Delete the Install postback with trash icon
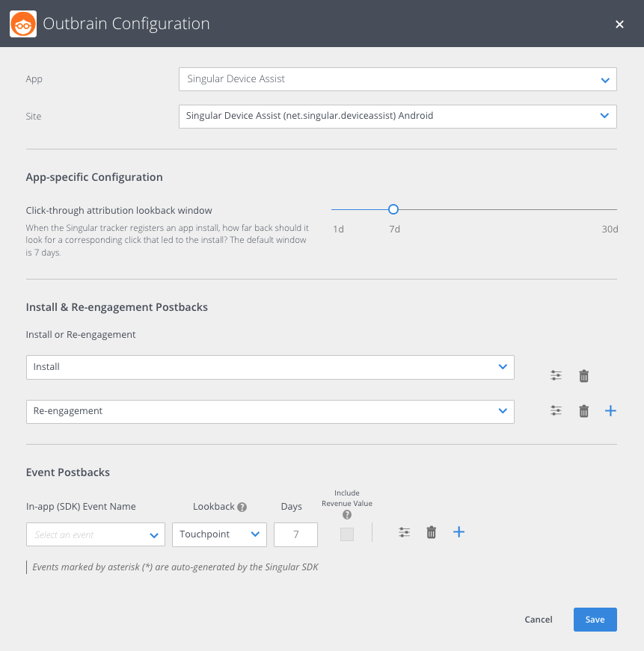Viewport: 644px width, 651px height. click(583, 376)
